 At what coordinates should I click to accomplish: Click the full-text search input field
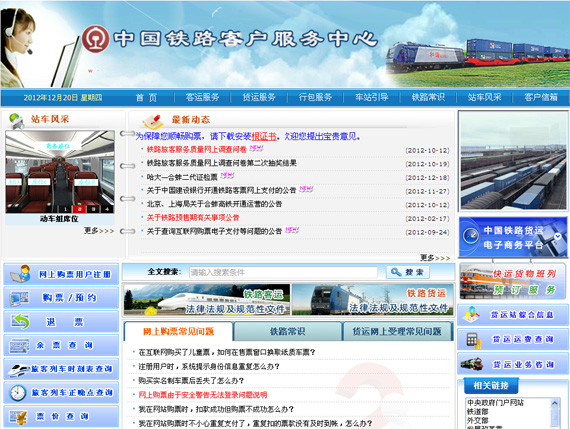point(283,272)
